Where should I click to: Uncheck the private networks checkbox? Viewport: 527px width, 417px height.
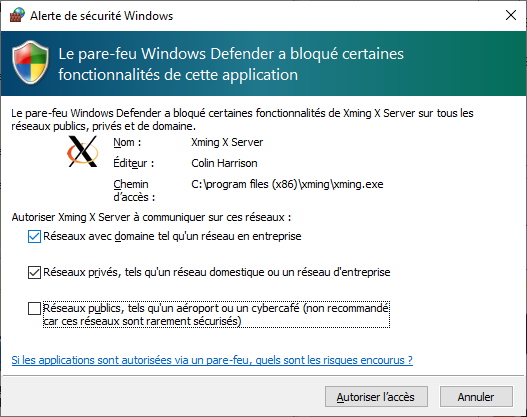pyautogui.click(x=34, y=273)
